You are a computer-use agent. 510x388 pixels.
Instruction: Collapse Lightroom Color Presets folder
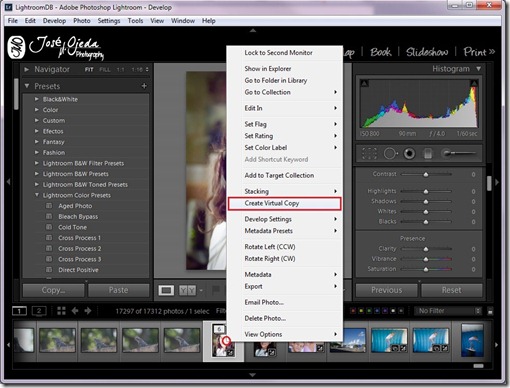coord(37,195)
